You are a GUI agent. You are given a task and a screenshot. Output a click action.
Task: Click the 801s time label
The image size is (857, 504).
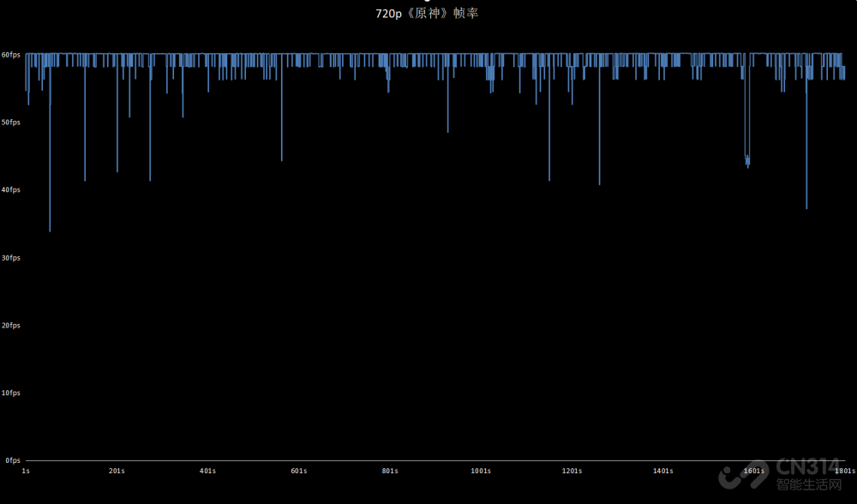390,471
